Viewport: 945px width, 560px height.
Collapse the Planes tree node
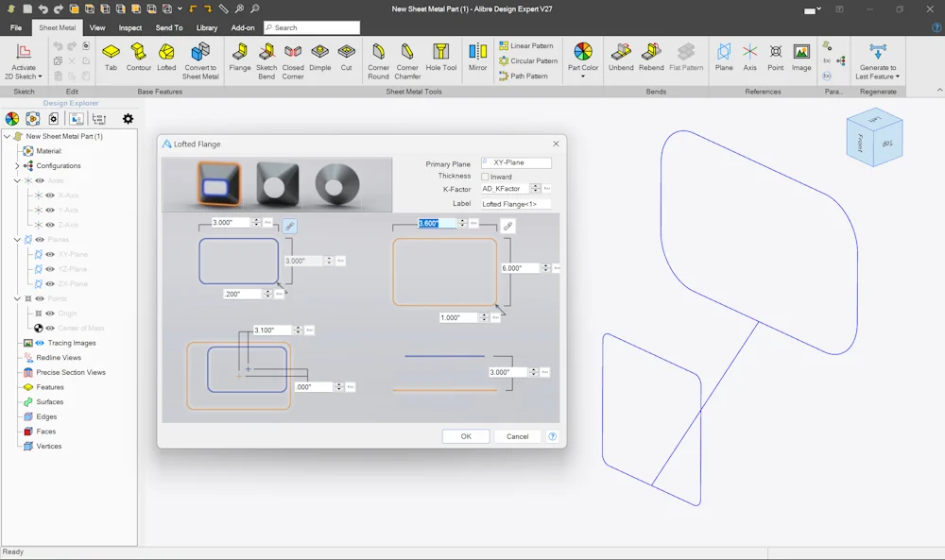(x=17, y=240)
